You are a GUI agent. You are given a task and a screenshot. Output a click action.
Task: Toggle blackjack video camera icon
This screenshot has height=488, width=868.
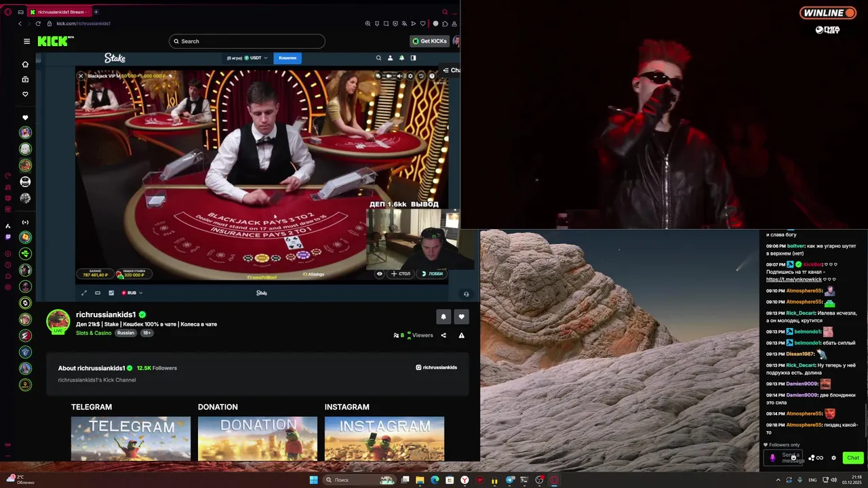[x=389, y=76]
